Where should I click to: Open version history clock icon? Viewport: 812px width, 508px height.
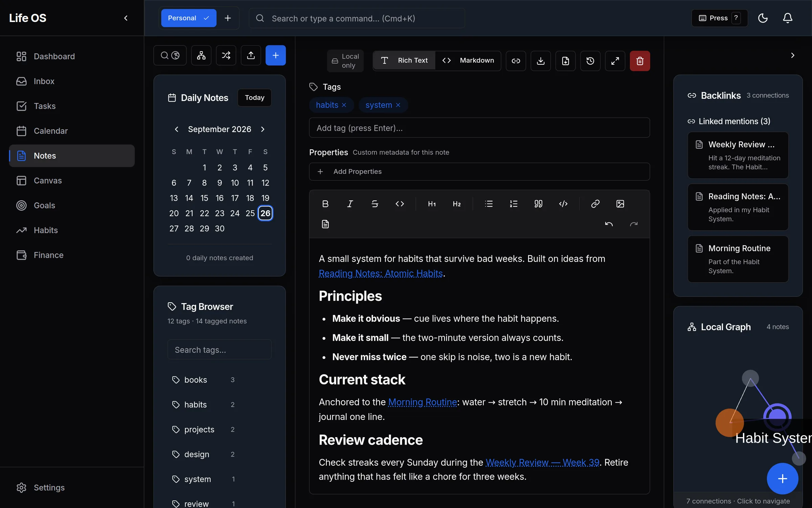590,61
